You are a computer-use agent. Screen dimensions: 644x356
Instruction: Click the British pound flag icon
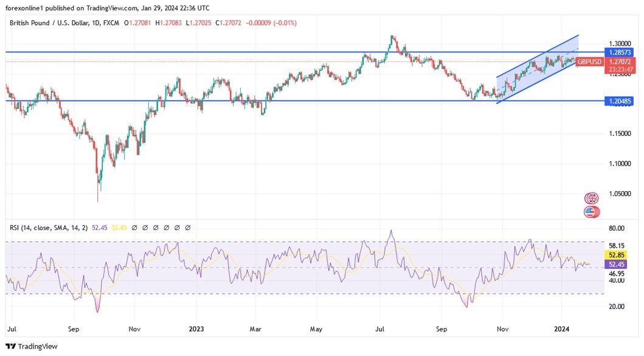590,198
